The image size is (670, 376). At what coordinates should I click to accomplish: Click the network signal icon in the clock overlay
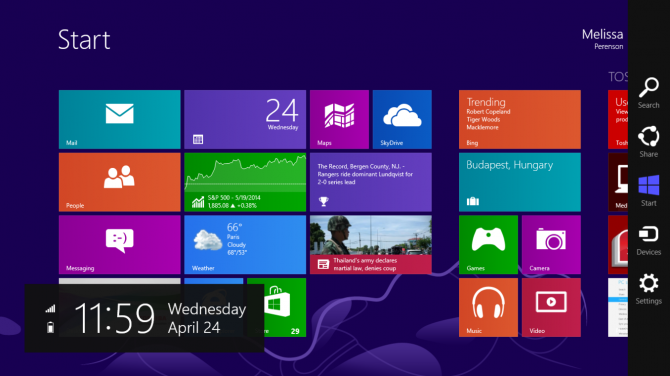(x=50, y=308)
